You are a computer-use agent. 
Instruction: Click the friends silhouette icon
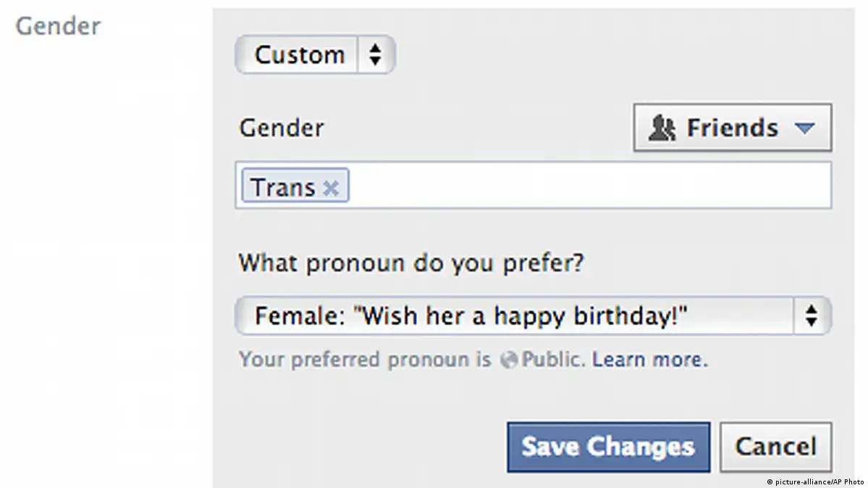coord(662,128)
